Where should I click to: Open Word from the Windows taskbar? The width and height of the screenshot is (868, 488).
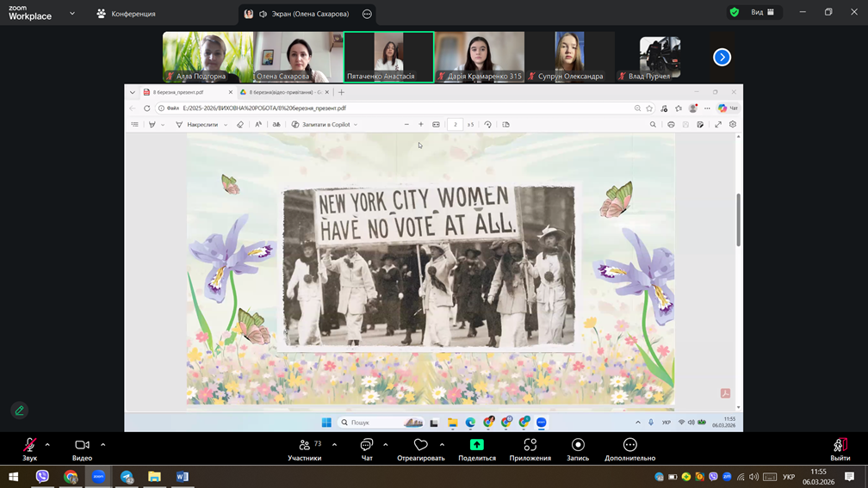coord(182,477)
